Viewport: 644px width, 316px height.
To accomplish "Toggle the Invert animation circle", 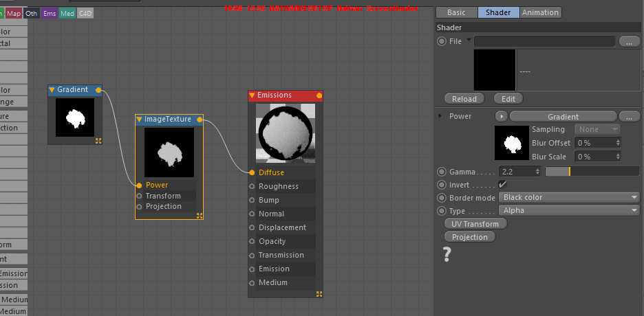I will click(x=442, y=185).
